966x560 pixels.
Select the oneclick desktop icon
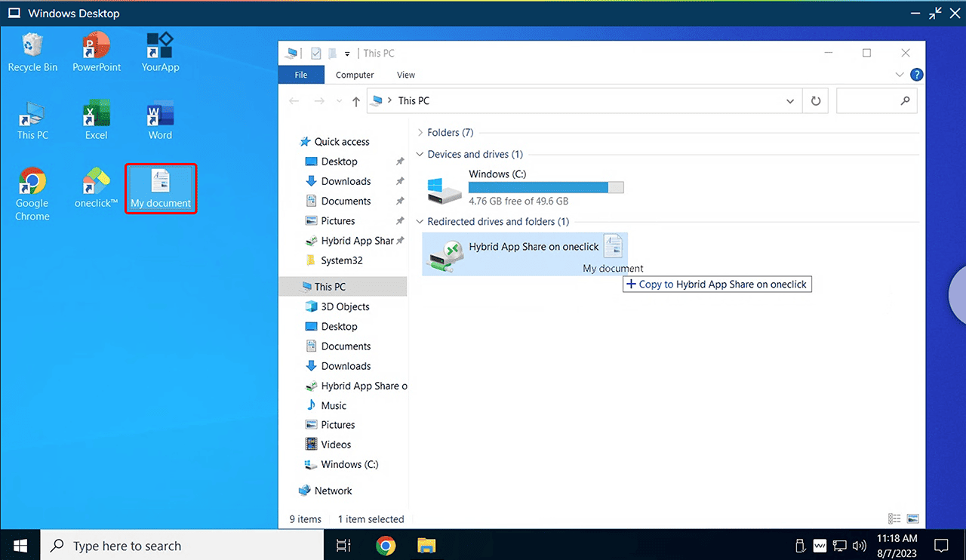pyautogui.click(x=96, y=187)
